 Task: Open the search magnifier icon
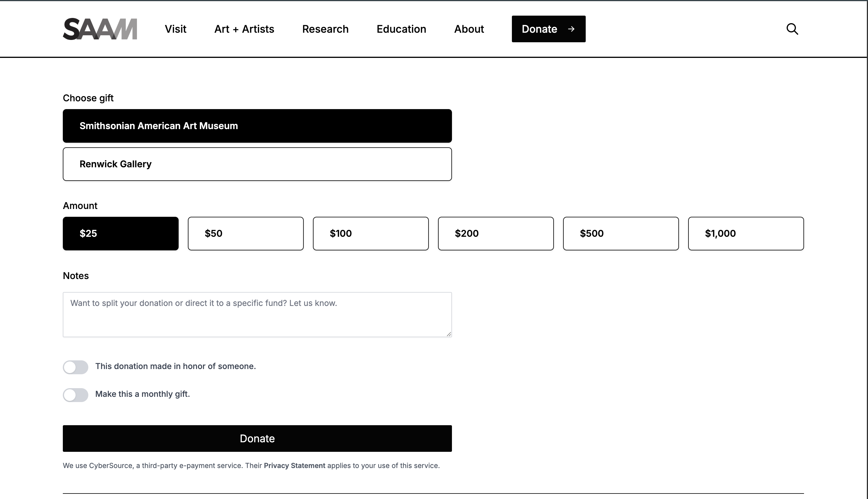pos(792,29)
